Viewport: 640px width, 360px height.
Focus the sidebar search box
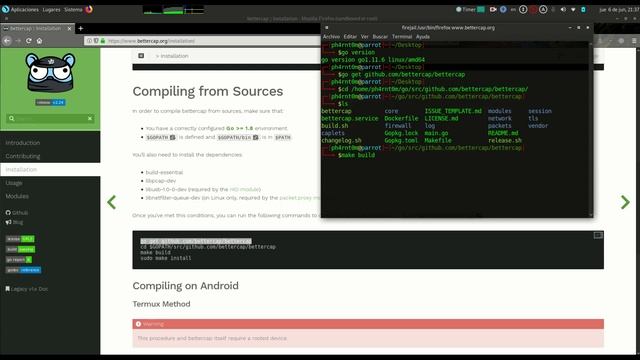click(50, 118)
